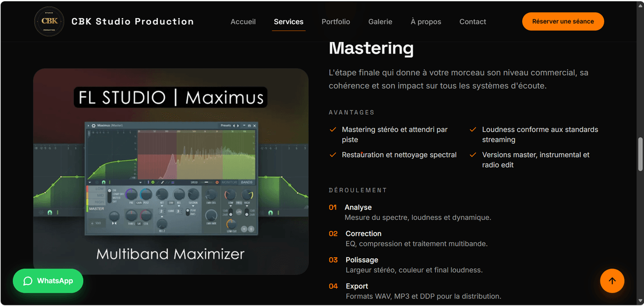Click the Mastering intro paragraph
The image size is (644, 306).
(459, 79)
